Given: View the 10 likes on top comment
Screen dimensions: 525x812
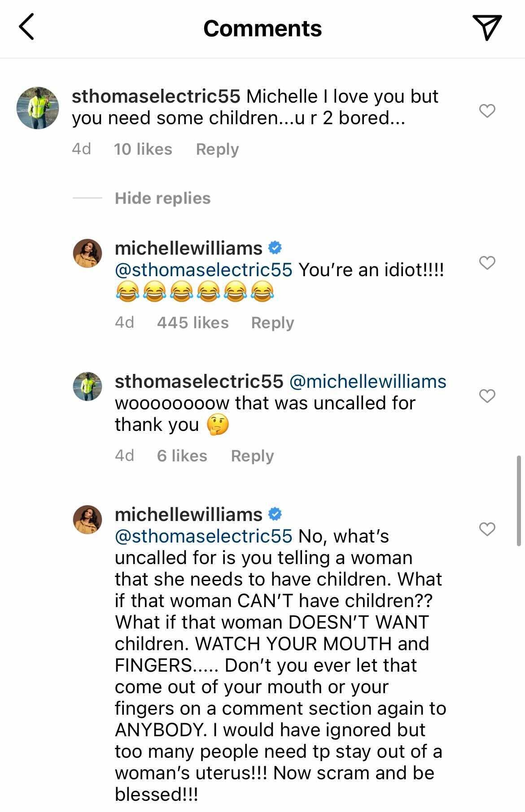Looking at the screenshot, I should [143, 149].
